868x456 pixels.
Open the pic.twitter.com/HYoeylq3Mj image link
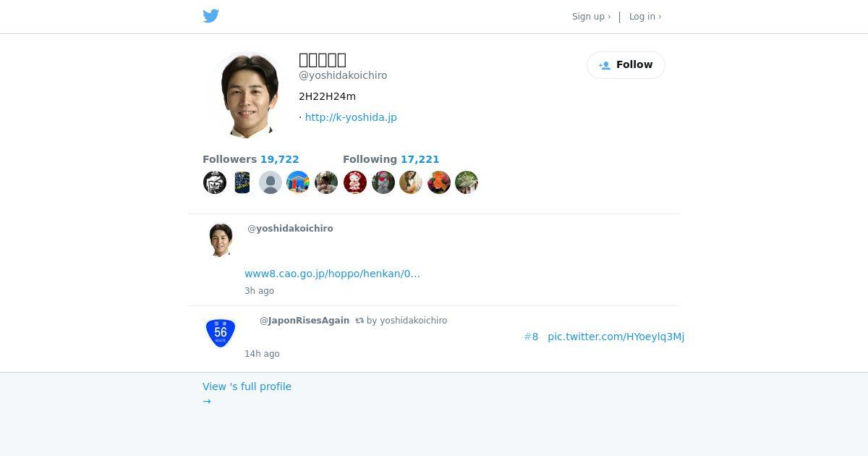[x=616, y=337]
